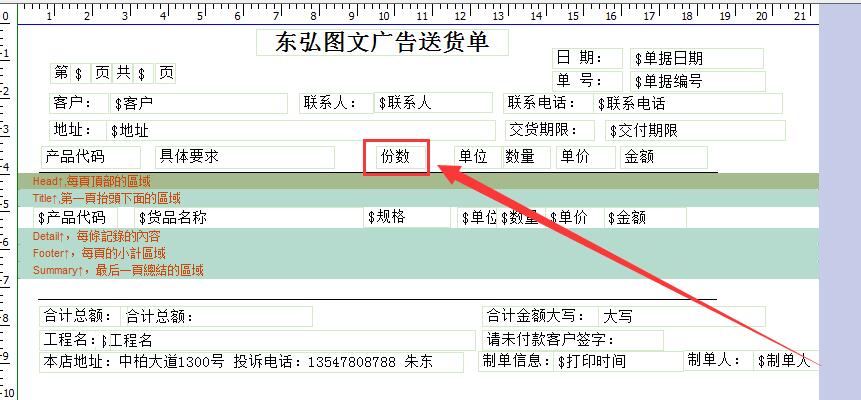Select the $货品名称 detail field
This screenshot has width=861, height=400.
247,217
